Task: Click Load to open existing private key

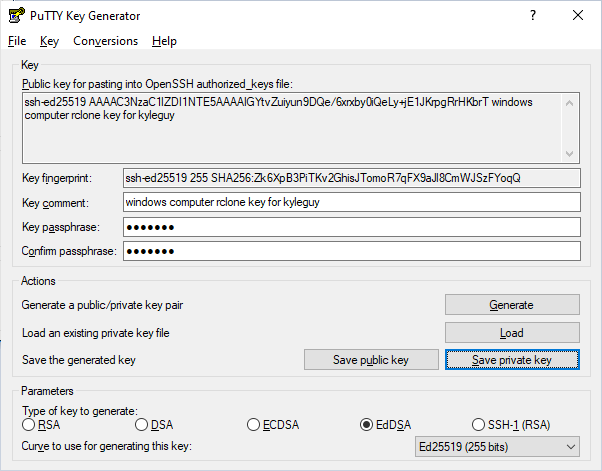Action: pyautogui.click(x=511, y=333)
